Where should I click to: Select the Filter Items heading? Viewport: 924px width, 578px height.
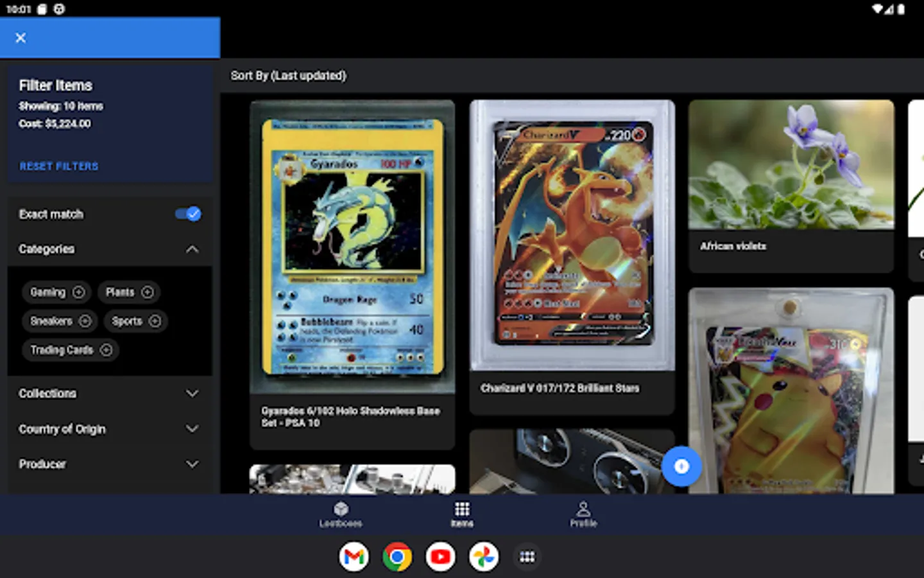point(56,85)
